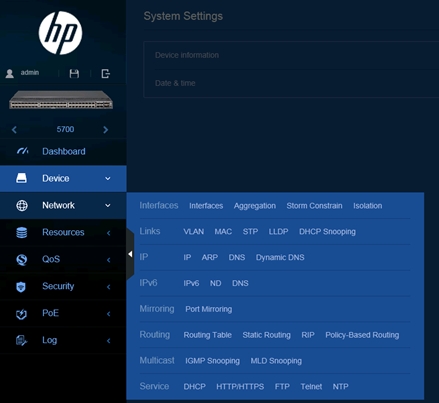Open the Port Mirroring page
Viewport: 439px width, 403px height.
209,309
